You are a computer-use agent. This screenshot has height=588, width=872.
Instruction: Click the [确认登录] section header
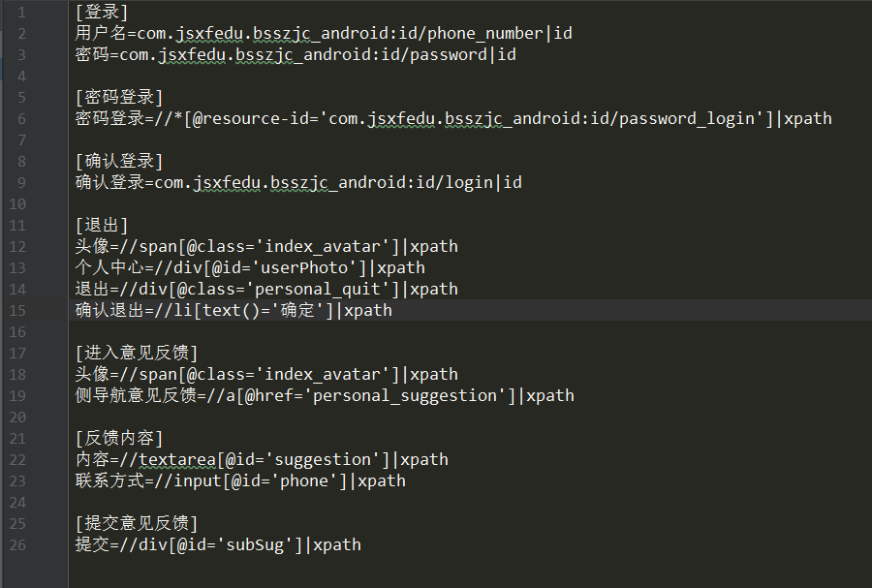click(x=119, y=161)
